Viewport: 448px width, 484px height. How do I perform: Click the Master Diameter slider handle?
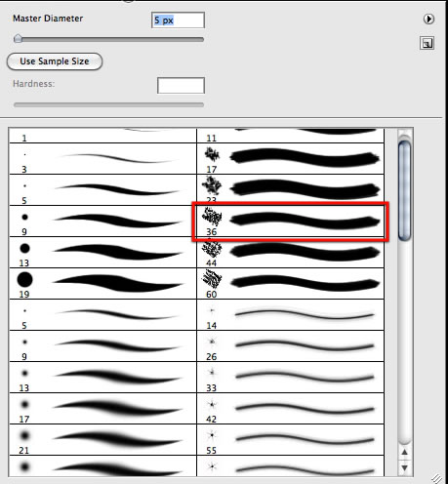pyautogui.click(x=18, y=38)
